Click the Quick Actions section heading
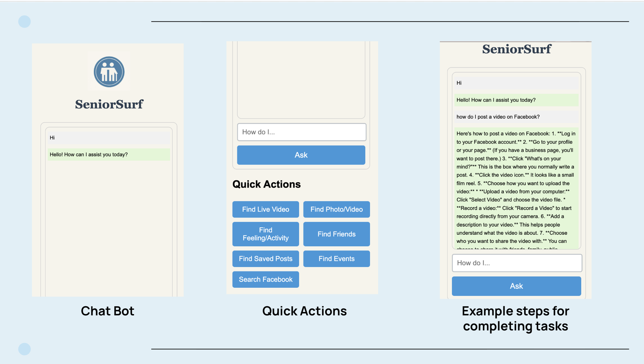 tap(266, 184)
